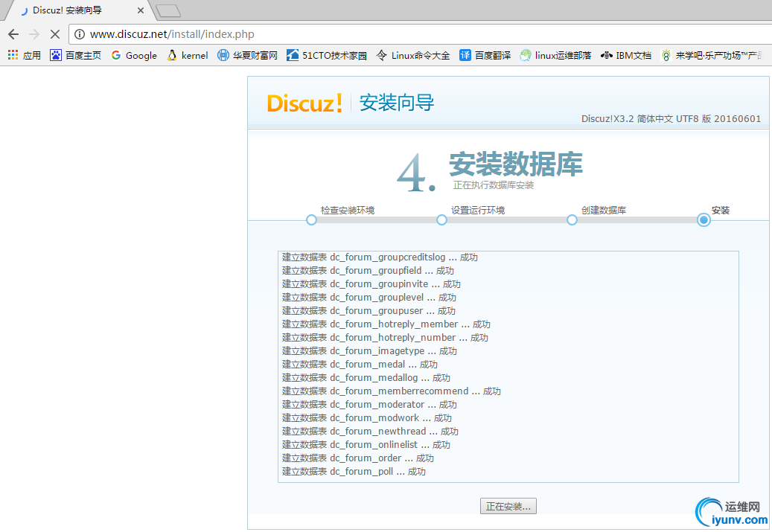The height and width of the screenshot is (532, 772).
Task: Open the 应用 apps bookmark icon
Action: pos(24,55)
